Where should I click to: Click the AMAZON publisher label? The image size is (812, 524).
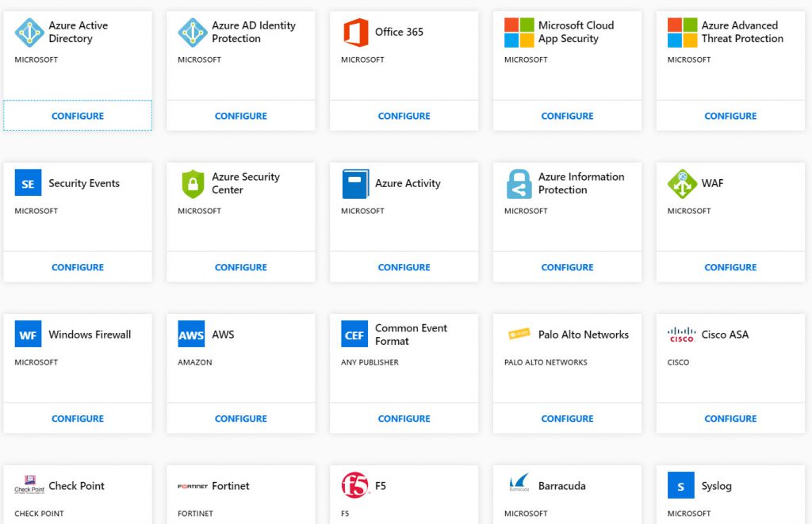(195, 362)
